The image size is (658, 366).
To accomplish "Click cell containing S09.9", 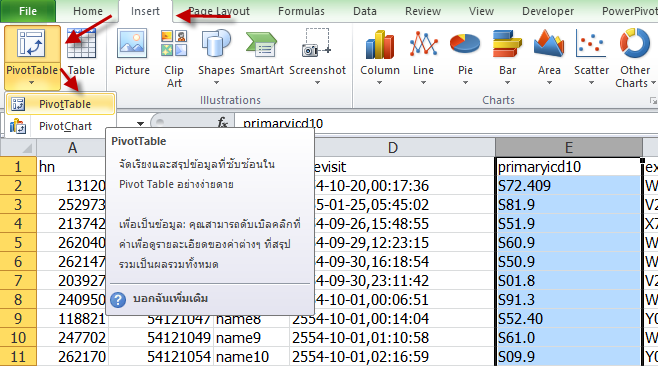I will (569, 357).
